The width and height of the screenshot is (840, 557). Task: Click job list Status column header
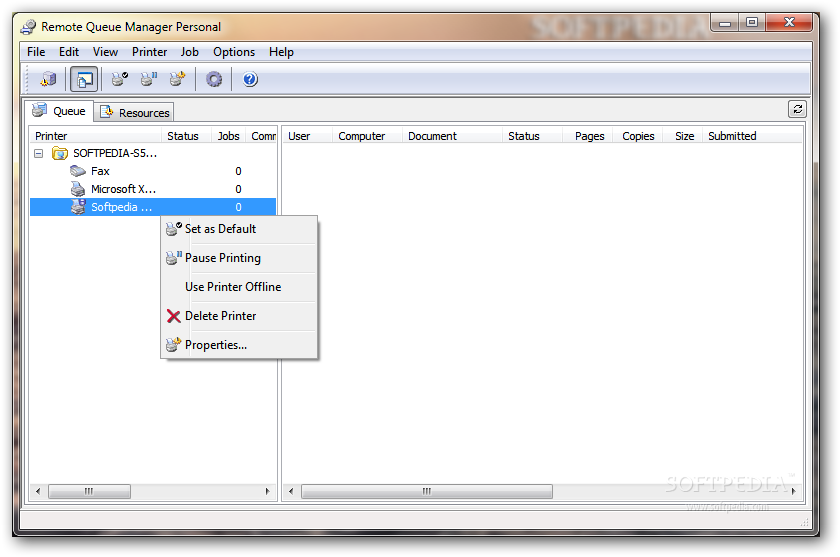(x=532, y=136)
